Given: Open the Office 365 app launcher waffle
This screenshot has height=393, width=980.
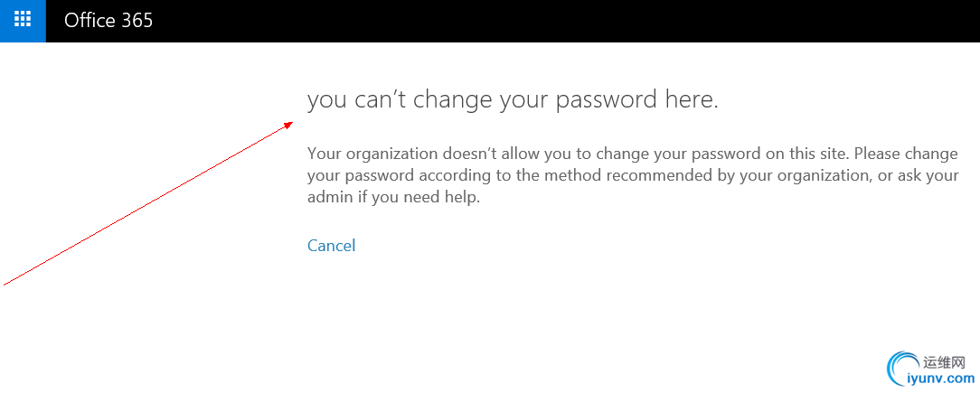Looking at the screenshot, I should point(23,21).
